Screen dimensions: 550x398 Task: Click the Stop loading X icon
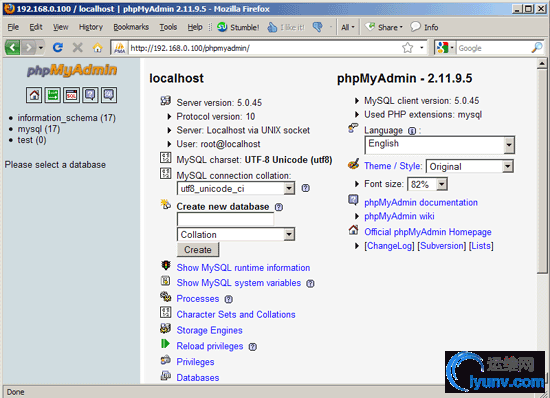pos(78,47)
